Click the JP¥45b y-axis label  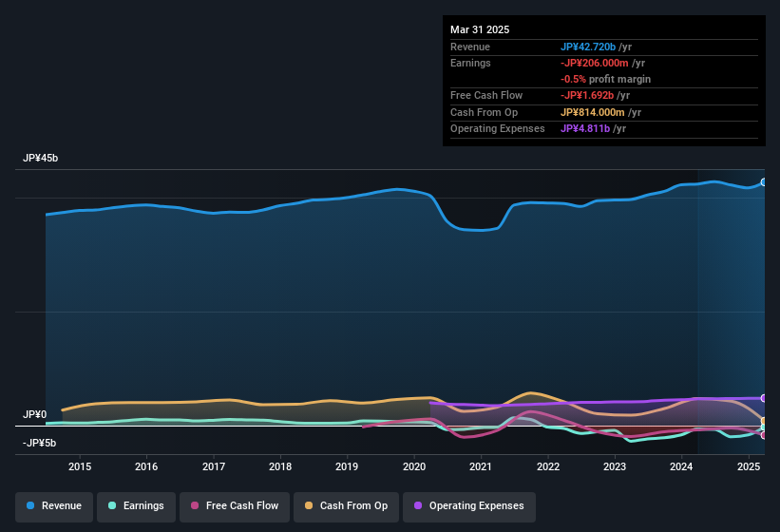[40, 158]
